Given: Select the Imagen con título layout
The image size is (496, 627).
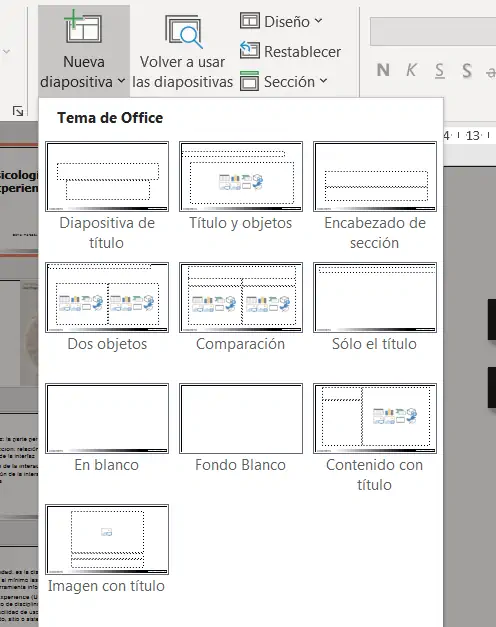Looking at the screenshot, I should point(107,550).
